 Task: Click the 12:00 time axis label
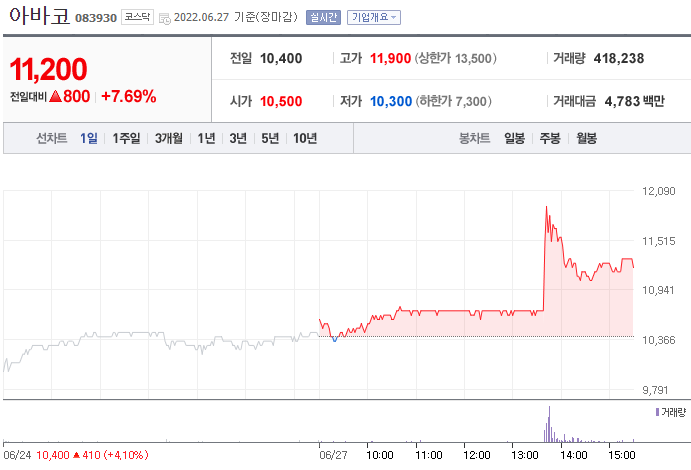(x=477, y=455)
